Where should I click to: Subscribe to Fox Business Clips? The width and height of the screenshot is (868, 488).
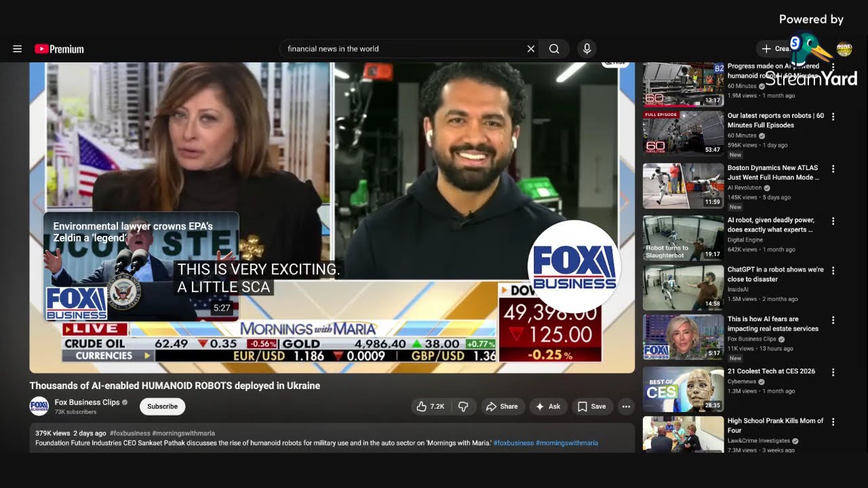[162, 407]
